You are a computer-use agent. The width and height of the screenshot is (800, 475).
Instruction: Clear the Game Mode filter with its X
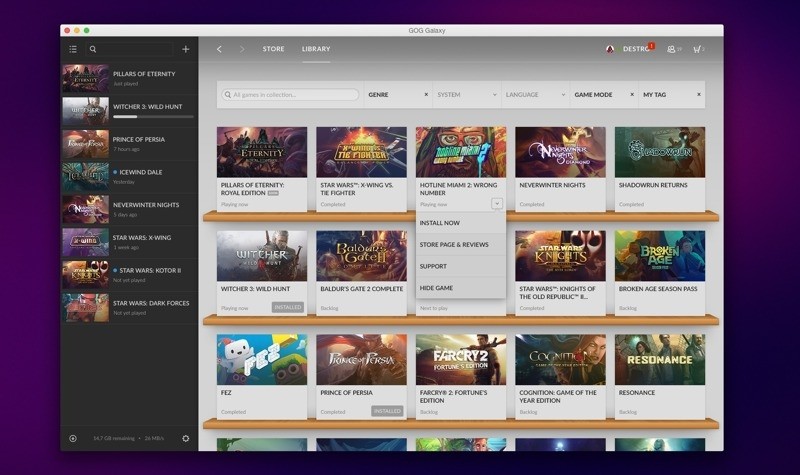tap(632, 94)
